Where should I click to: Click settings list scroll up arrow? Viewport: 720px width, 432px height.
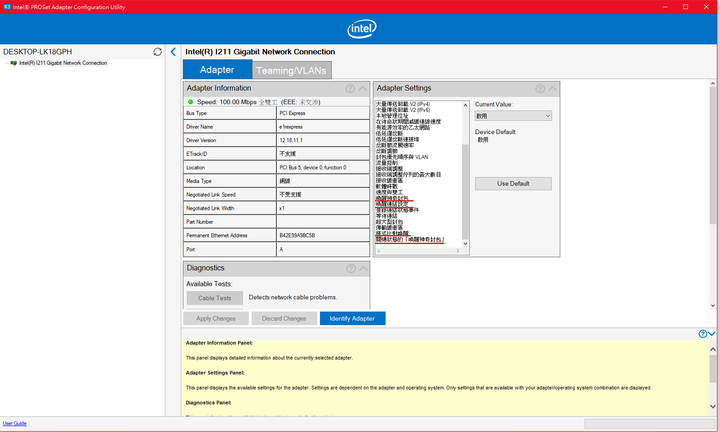[x=465, y=105]
